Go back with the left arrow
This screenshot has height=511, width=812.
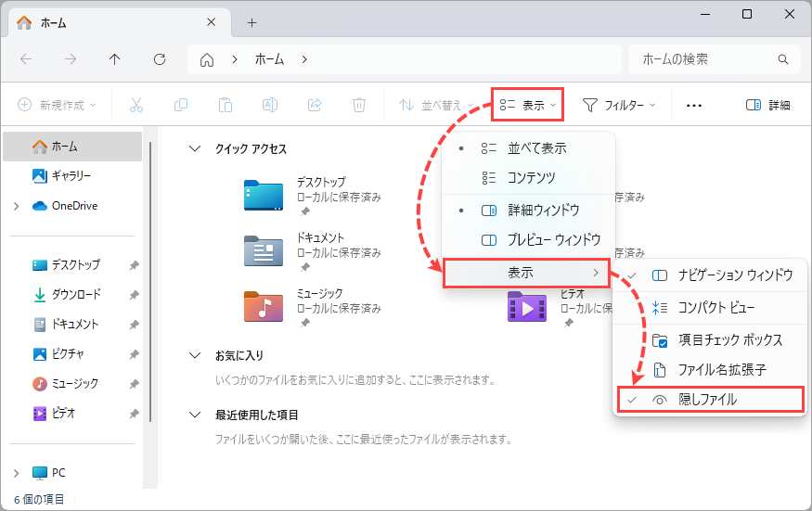click(x=26, y=59)
